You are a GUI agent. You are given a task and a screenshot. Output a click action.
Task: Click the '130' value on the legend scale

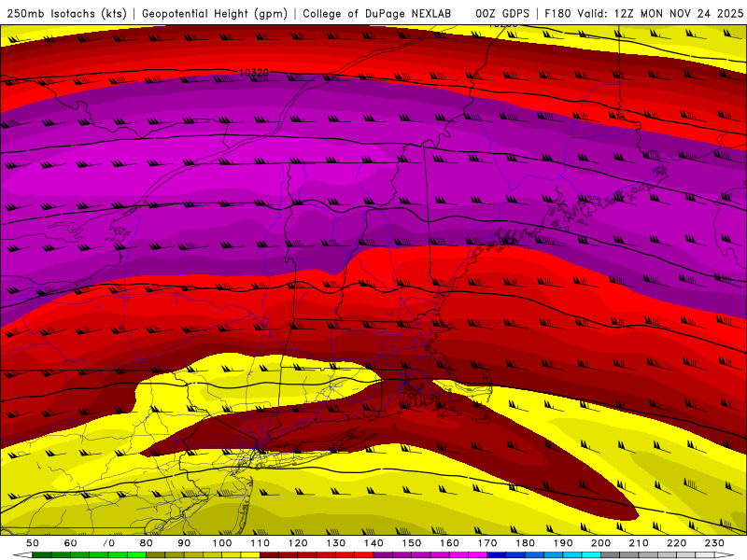pos(336,543)
